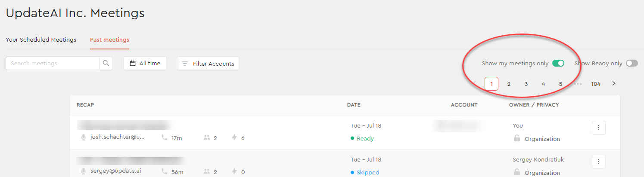Click the participants icon in first row
This screenshot has width=644, height=177.
point(207,138)
